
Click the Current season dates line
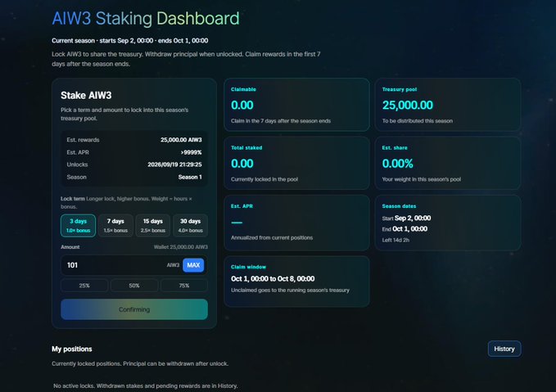[x=129, y=40]
